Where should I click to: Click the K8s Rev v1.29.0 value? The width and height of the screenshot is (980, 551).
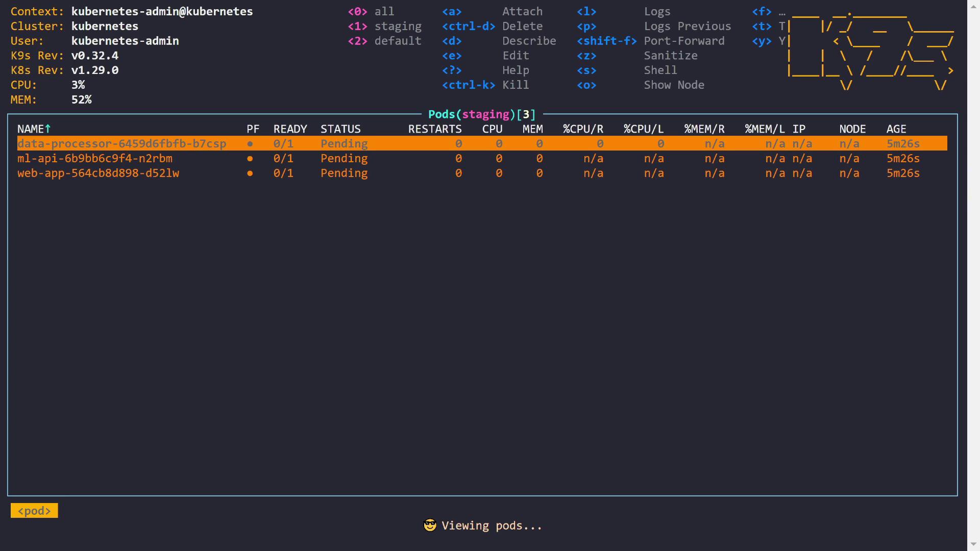pyautogui.click(x=95, y=70)
